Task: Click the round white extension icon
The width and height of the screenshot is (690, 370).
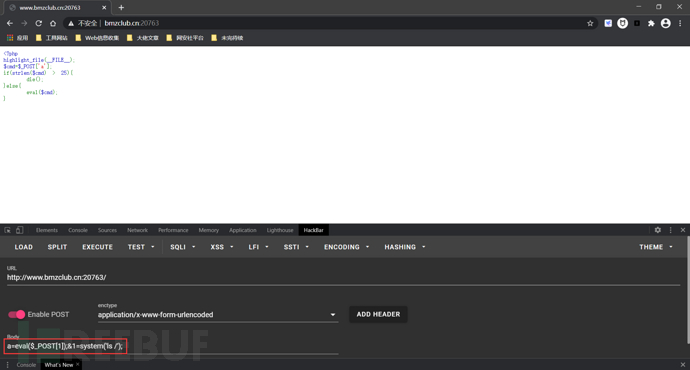Action: point(622,23)
